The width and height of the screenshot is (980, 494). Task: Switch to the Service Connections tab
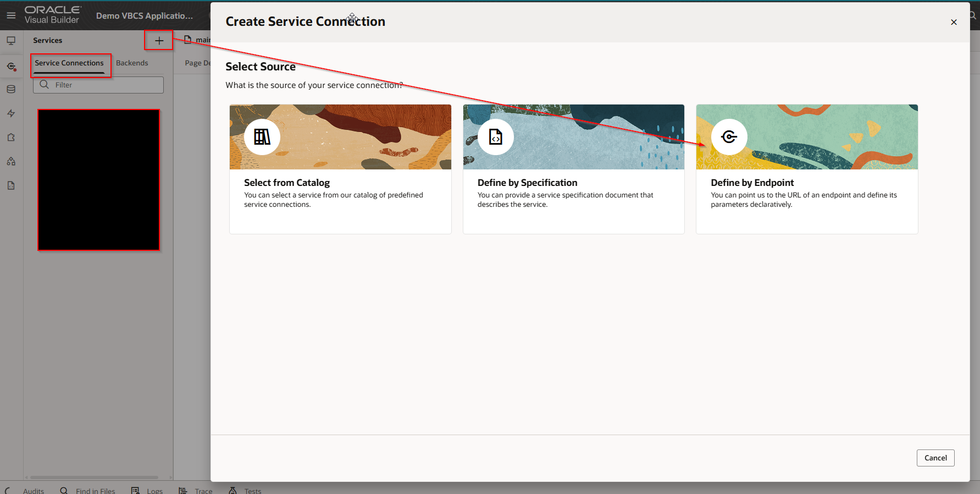(69, 63)
